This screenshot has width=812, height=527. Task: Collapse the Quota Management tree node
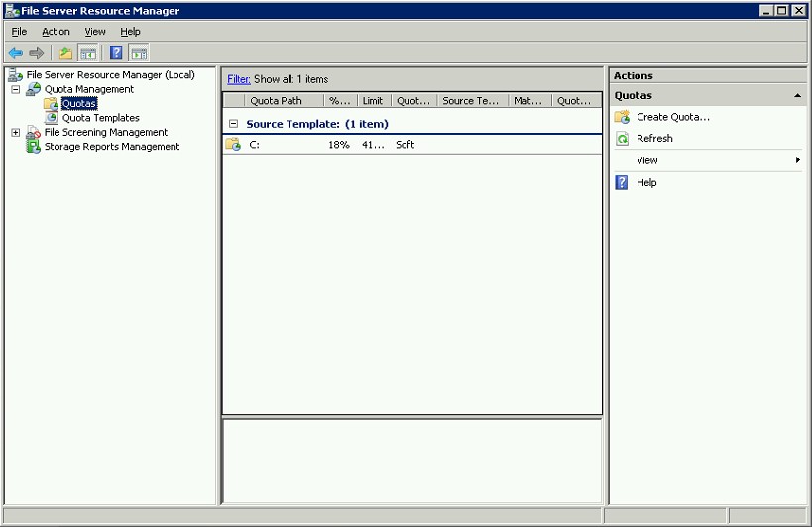(16, 89)
